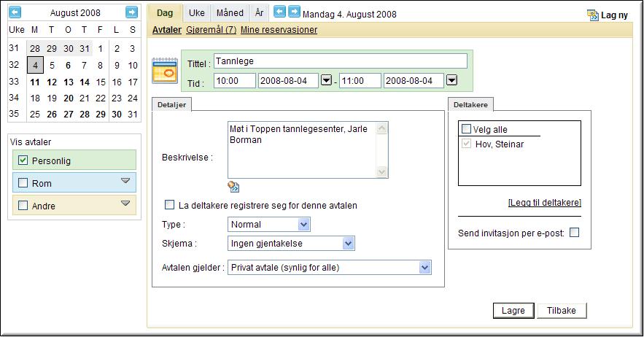The width and height of the screenshot is (644, 337).
Task: Click Lag ny link text
Action: pyautogui.click(x=614, y=15)
